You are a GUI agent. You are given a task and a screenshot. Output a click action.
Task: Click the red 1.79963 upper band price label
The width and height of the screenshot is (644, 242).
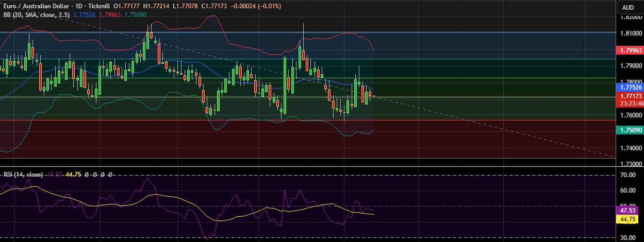coord(630,50)
